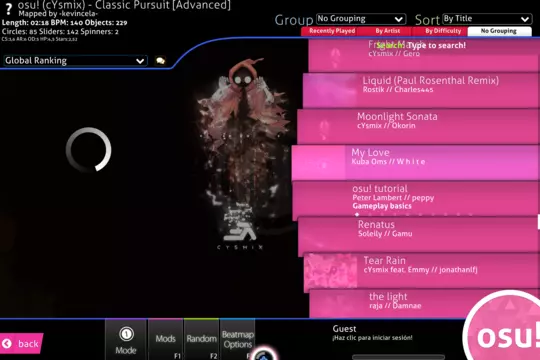Click the back arrow button
The width and height of the screenshot is (540, 360).
click(x=21, y=343)
